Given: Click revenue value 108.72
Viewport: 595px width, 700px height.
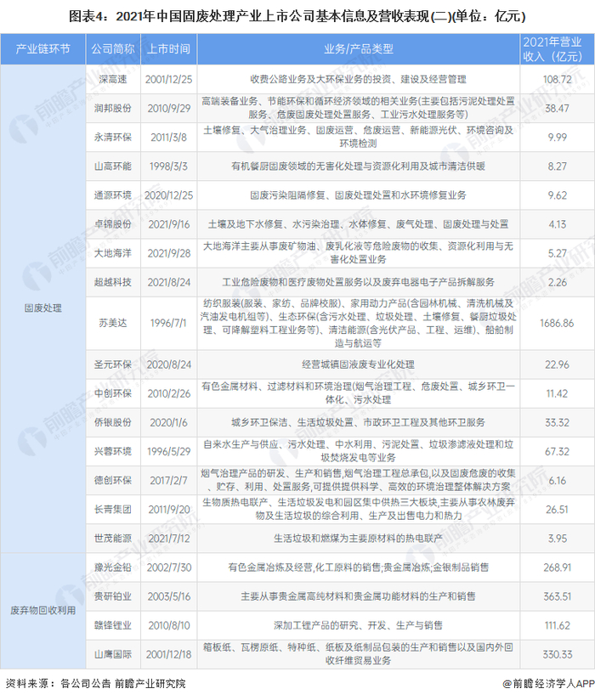Looking at the screenshot, I should [557, 80].
